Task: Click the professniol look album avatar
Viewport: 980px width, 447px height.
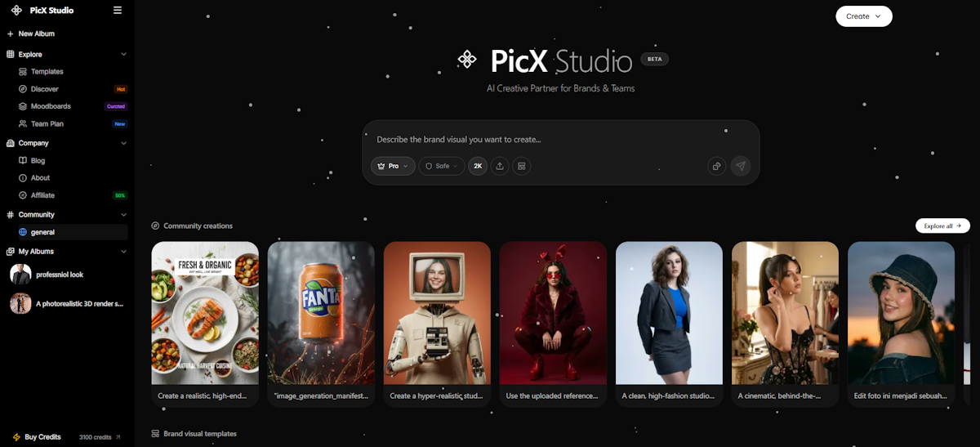Action: click(x=20, y=275)
